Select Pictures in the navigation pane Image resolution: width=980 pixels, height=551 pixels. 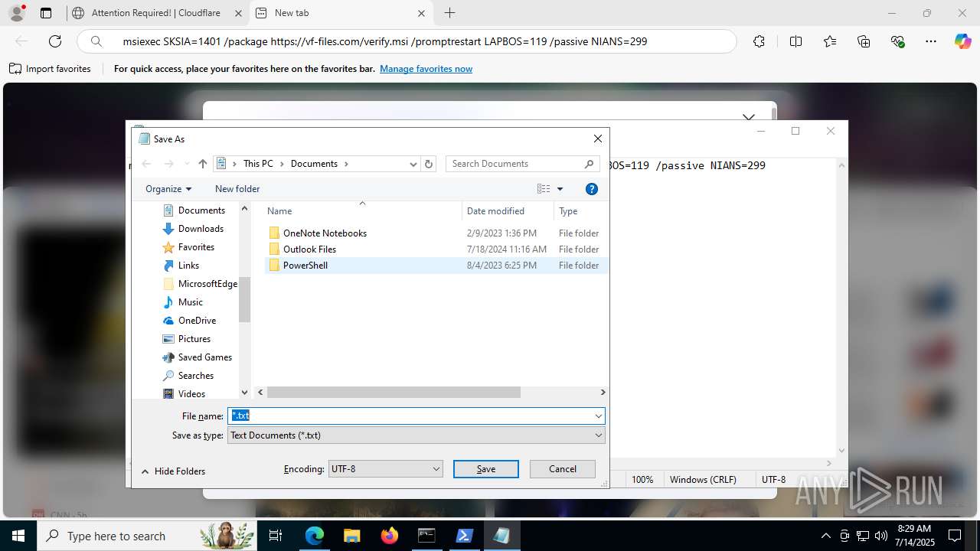pos(194,339)
